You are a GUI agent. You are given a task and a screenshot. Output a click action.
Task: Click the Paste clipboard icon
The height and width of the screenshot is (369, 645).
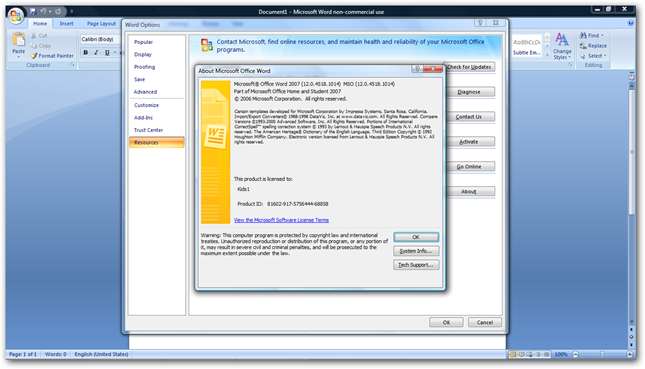pyautogui.click(x=19, y=39)
